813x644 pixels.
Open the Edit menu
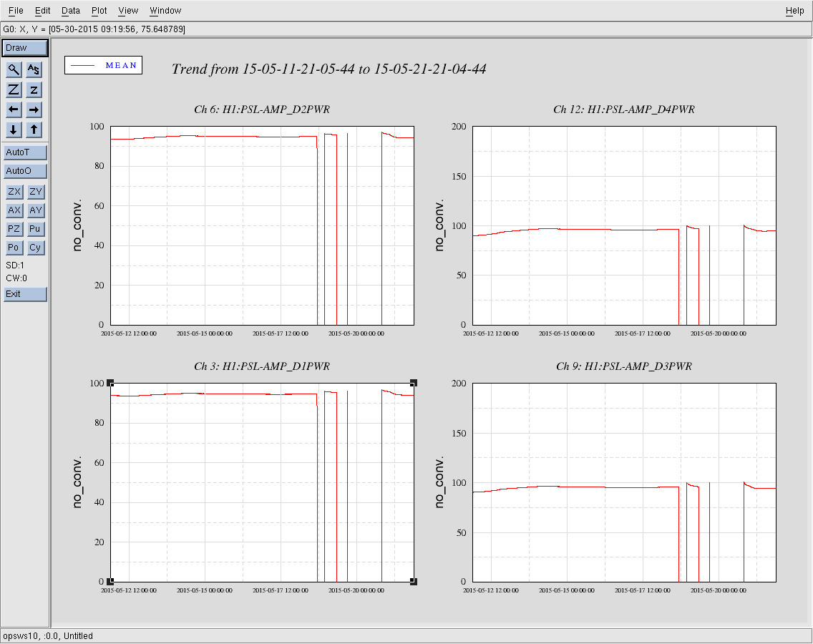(42, 10)
